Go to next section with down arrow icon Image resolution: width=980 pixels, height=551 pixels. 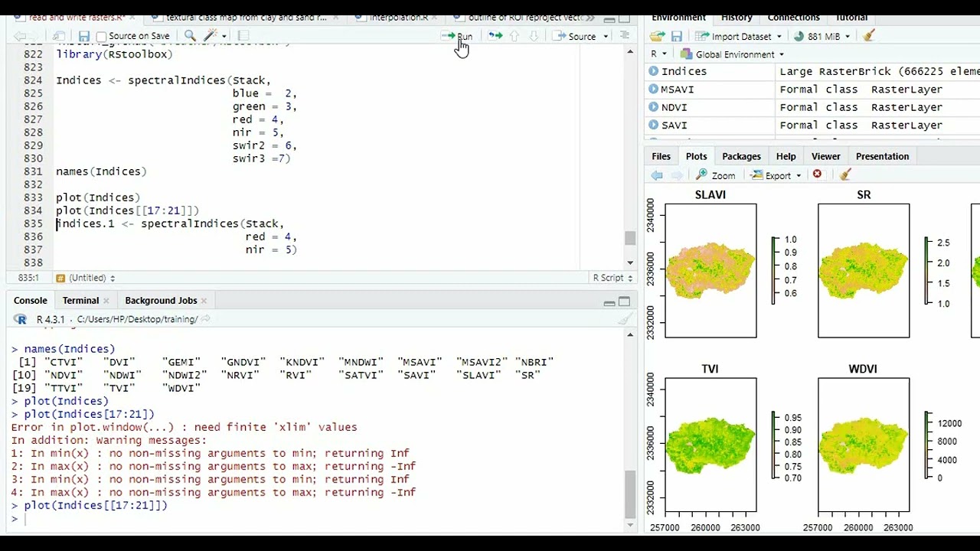tap(534, 36)
